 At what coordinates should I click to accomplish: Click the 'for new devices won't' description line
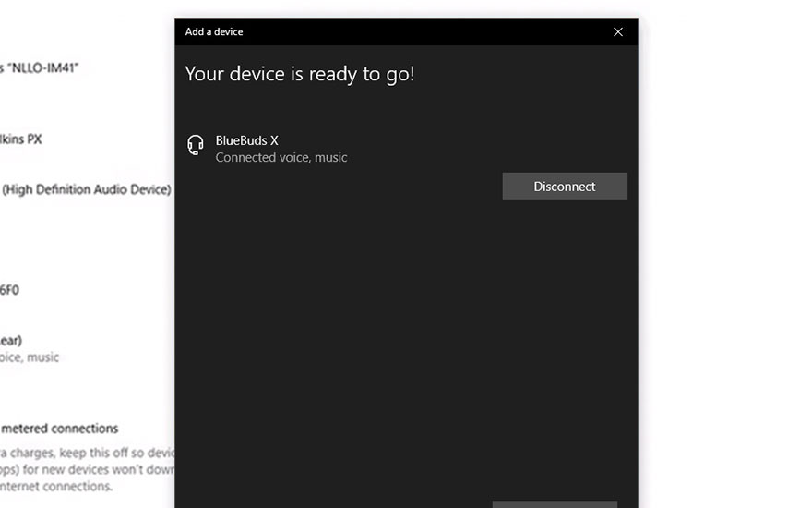(88, 469)
